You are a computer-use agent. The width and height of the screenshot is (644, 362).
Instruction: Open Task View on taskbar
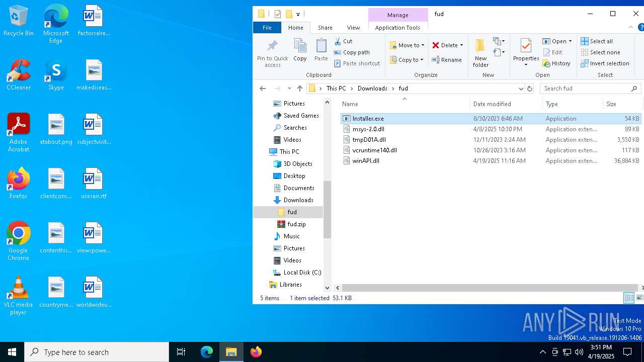coord(181,352)
